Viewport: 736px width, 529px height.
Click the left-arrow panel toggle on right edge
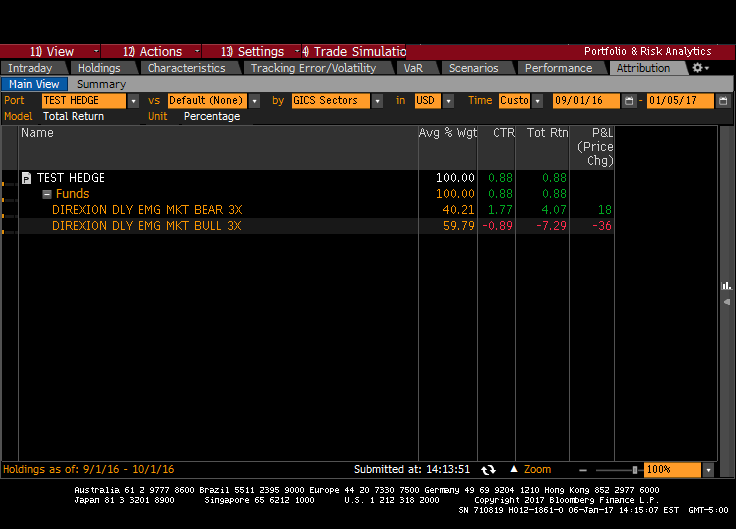(x=727, y=302)
